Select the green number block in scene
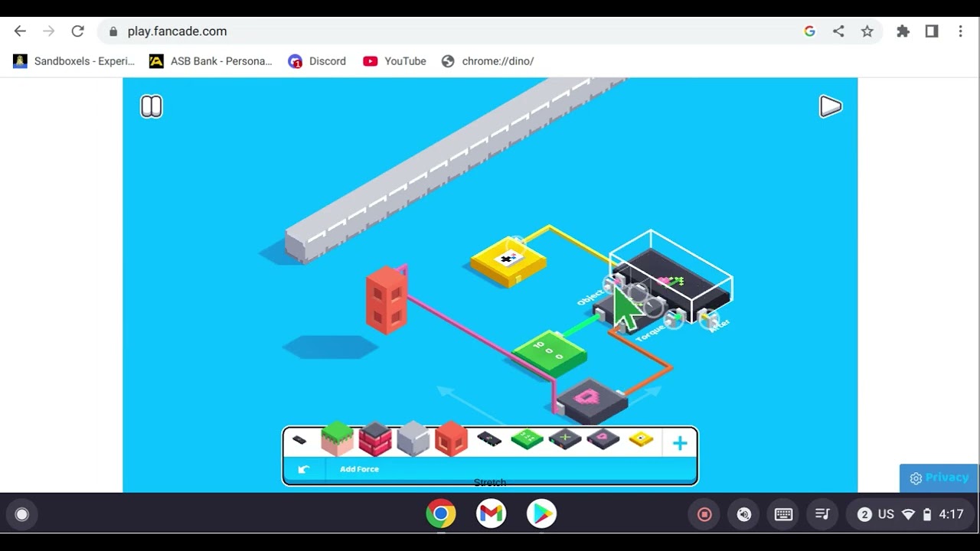The image size is (980, 551). 550,354
